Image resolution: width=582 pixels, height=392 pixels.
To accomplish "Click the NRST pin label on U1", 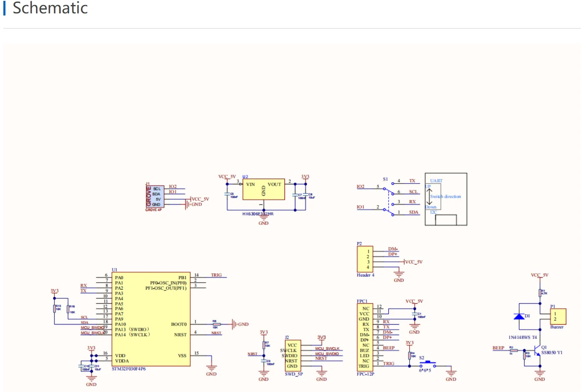I will (180, 335).
